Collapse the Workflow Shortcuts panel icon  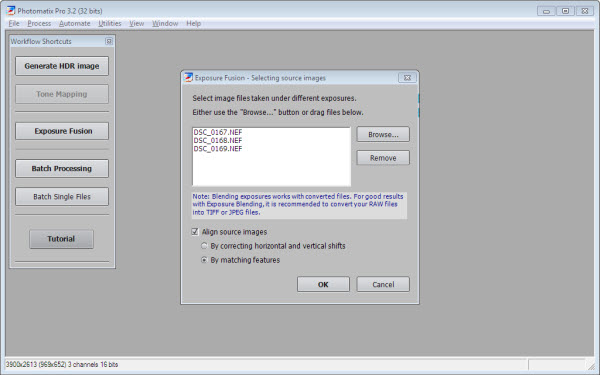[x=109, y=41]
